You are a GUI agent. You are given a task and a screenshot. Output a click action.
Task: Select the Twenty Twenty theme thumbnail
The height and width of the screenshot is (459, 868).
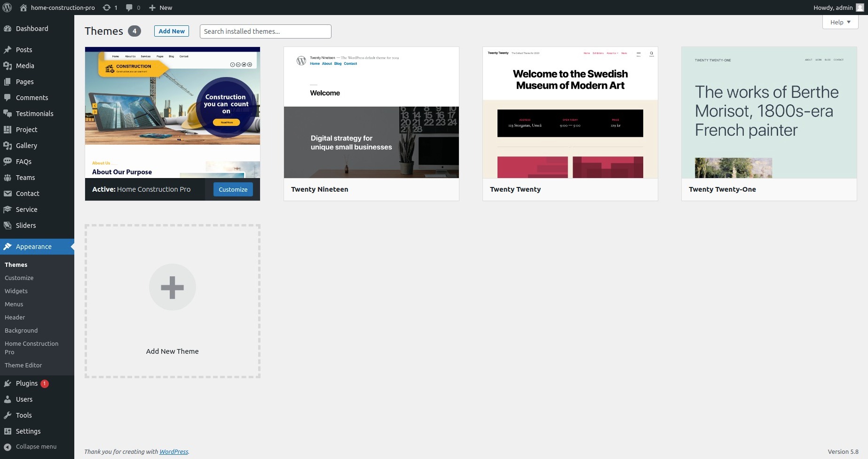[570, 112]
